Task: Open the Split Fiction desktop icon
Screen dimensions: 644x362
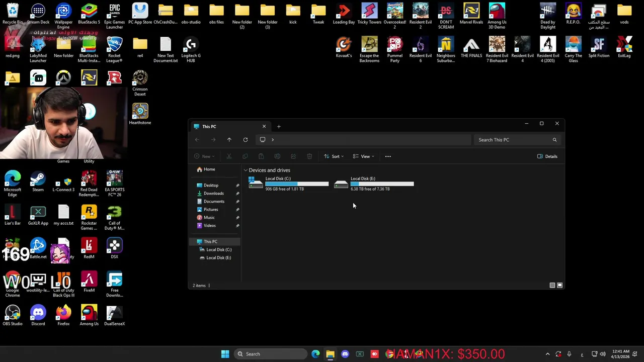Action: click(x=599, y=47)
